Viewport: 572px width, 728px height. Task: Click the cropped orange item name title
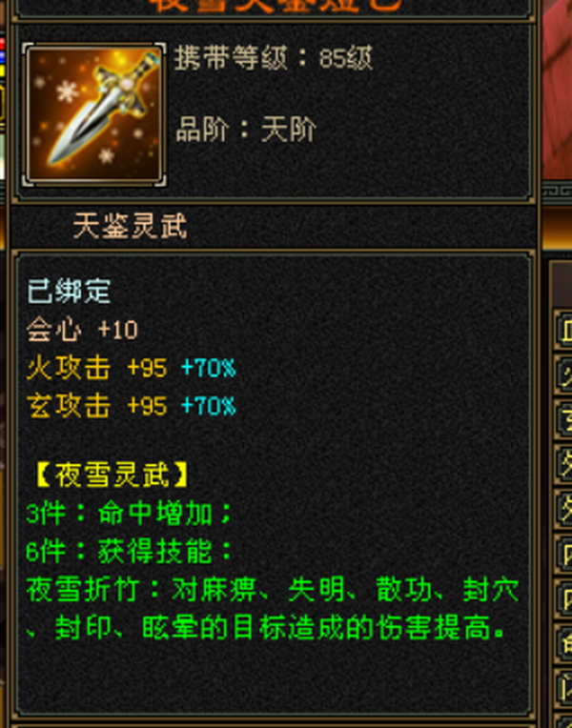(276, 6)
